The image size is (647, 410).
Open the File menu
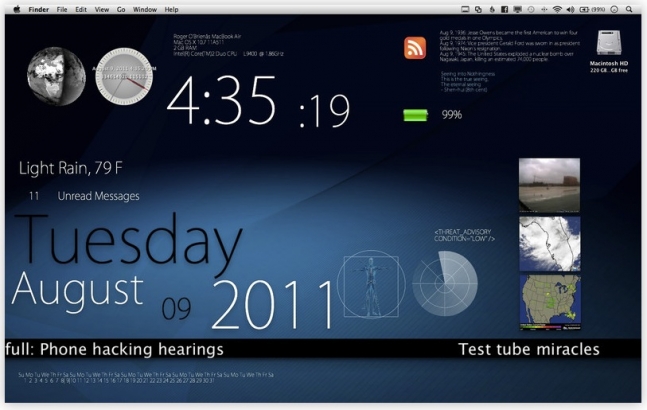click(62, 9)
